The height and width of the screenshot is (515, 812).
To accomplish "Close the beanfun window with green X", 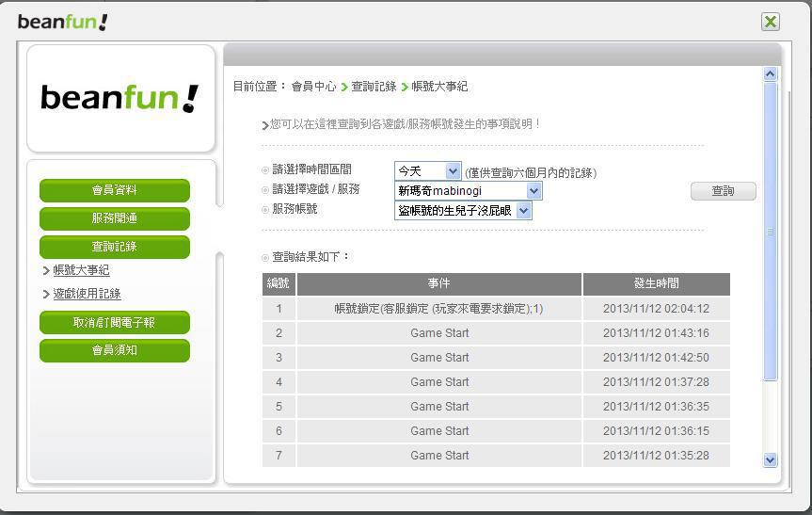I will (x=770, y=22).
